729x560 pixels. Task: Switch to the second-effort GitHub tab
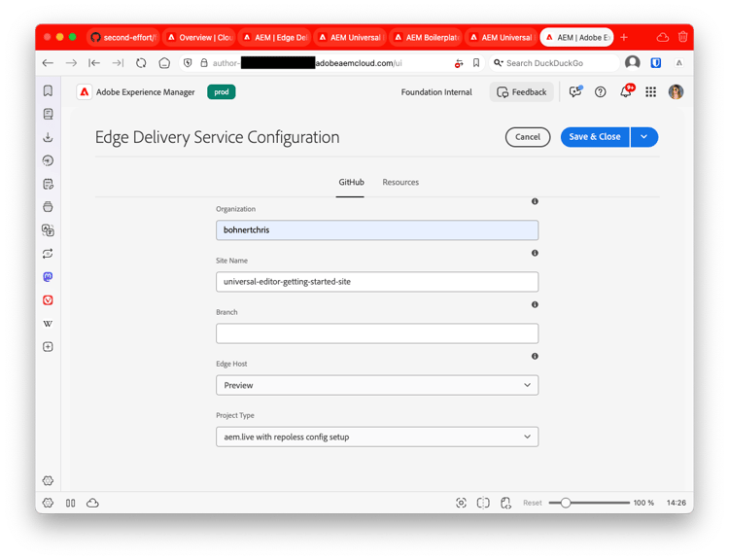click(x=123, y=37)
